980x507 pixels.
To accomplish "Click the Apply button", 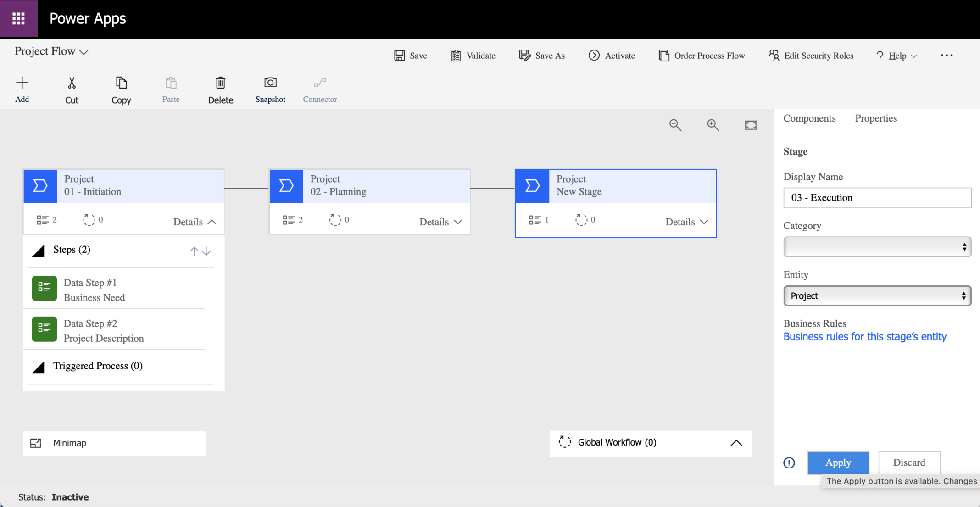I will pos(838,462).
